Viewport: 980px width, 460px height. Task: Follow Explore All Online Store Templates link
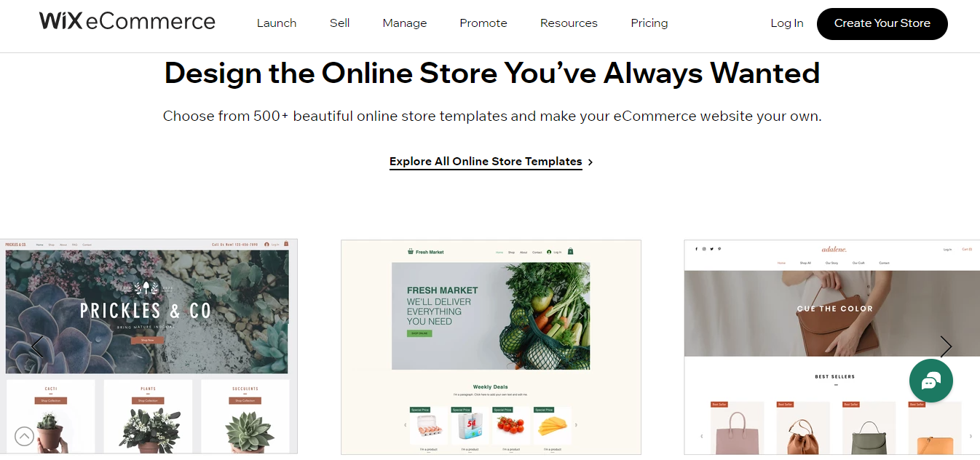486,162
